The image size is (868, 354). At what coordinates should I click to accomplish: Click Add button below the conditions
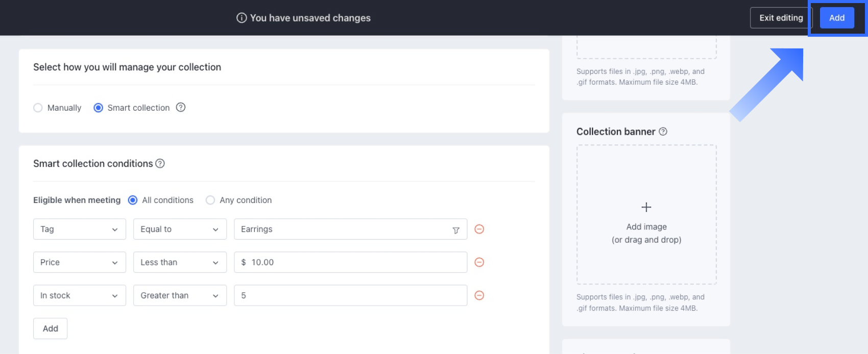[x=50, y=328]
